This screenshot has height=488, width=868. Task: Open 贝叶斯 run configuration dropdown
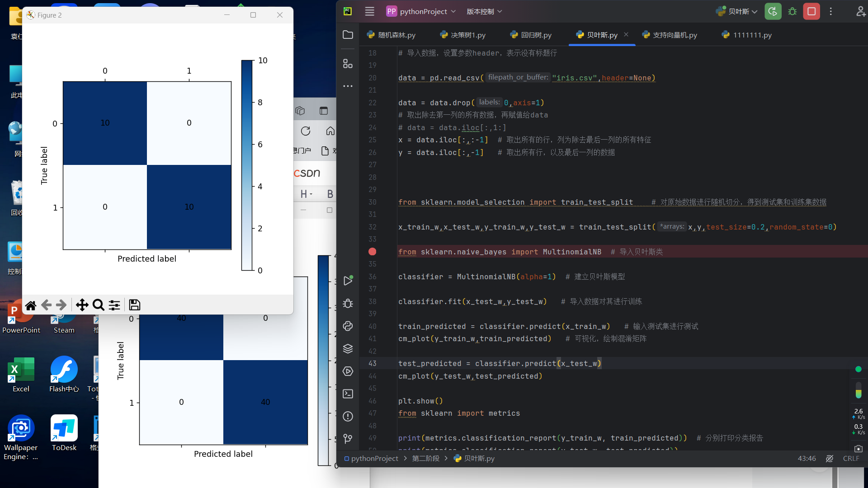(x=736, y=12)
